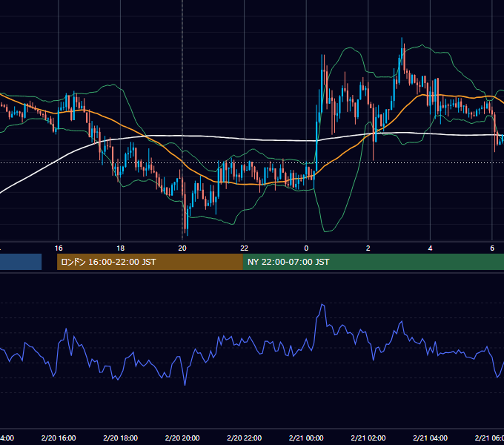Click the 2/20 20:00 date label
Screen dimensions: 504x445
182,438
